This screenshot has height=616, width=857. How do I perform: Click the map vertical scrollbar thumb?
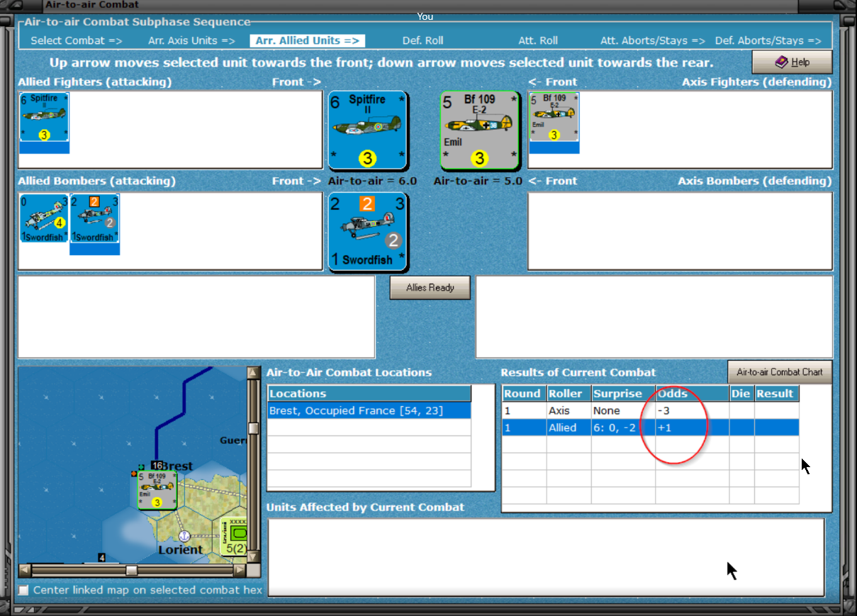pyautogui.click(x=253, y=428)
